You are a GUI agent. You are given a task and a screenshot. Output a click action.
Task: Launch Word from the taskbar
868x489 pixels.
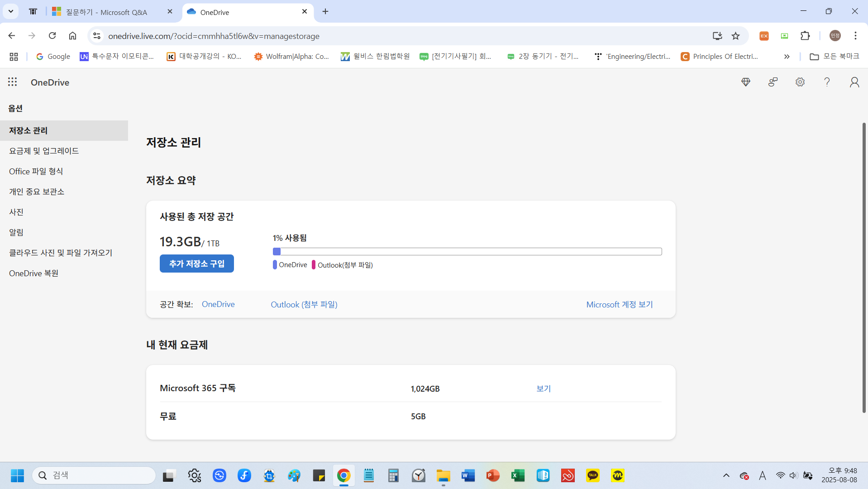468,475
